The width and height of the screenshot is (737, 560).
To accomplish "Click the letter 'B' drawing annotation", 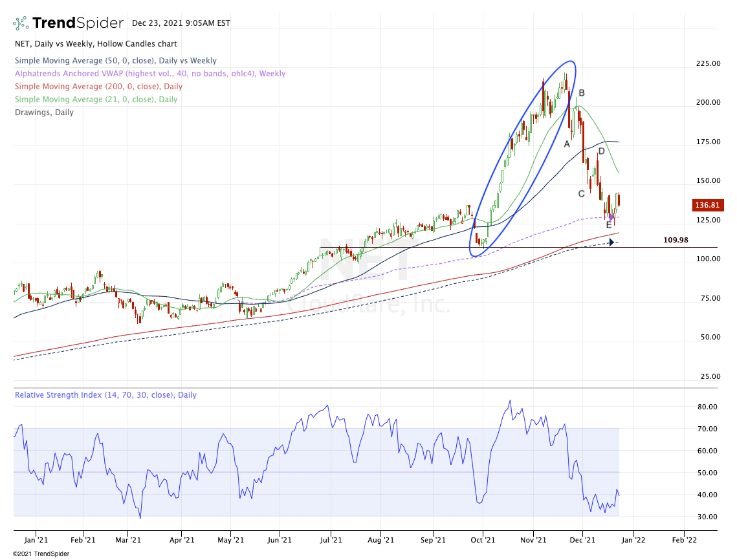I will [x=582, y=93].
